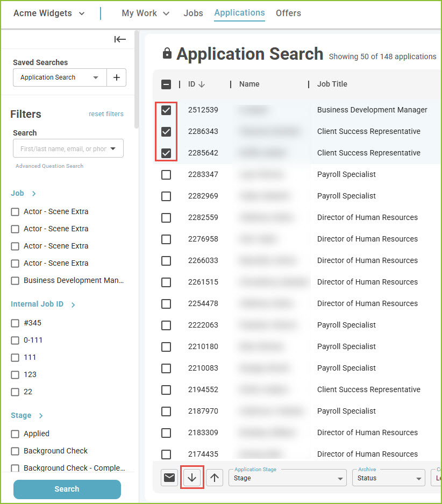442x504 pixels.
Task: Open the Saved Searches Application Search dropdown
Action: click(60, 77)
